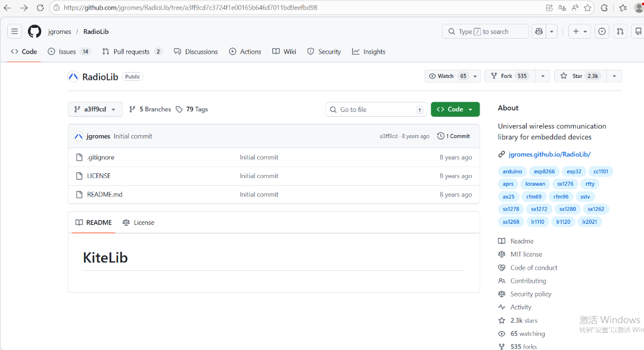This screenshot has height=350, width=644.
Task: Click the lorawan topic tag
Action: (535, 184)
